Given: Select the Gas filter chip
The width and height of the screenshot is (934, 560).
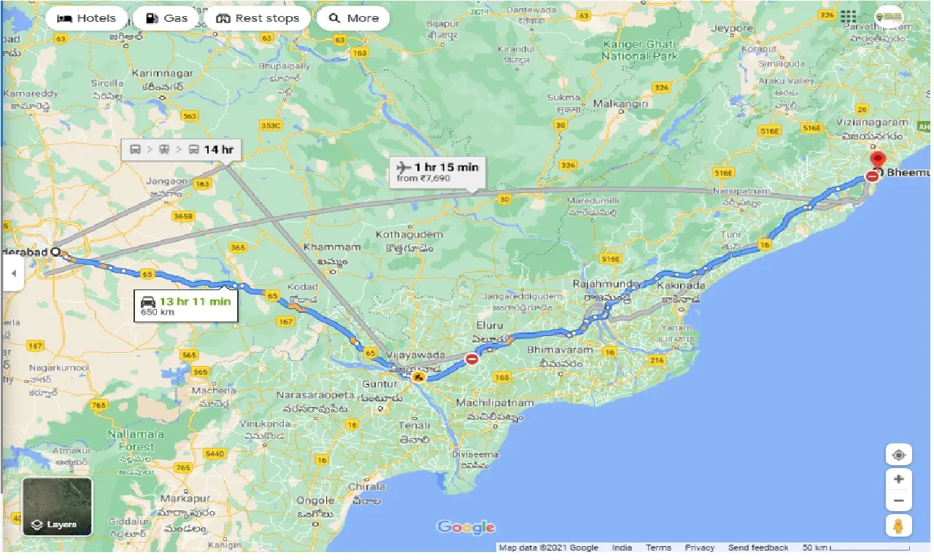Looking at the screenshot, I should pyautogui.click(x=166, y=18).
